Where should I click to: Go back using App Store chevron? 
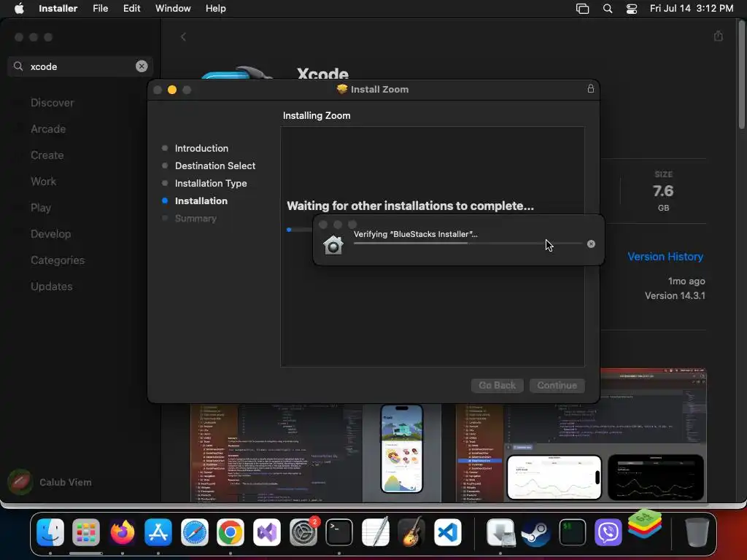pyautogui.click(x=183, y=36)
